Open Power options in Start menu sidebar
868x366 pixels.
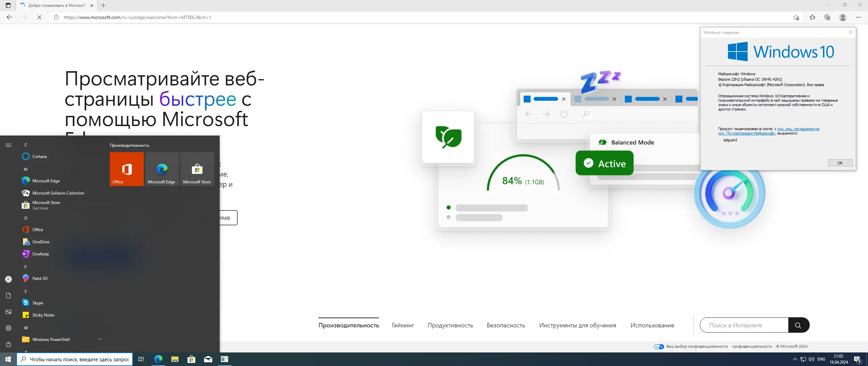(x=8, y=344)
